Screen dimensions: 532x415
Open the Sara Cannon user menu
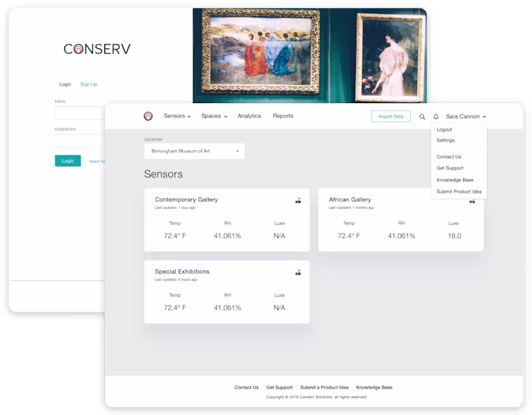[466, 116]
